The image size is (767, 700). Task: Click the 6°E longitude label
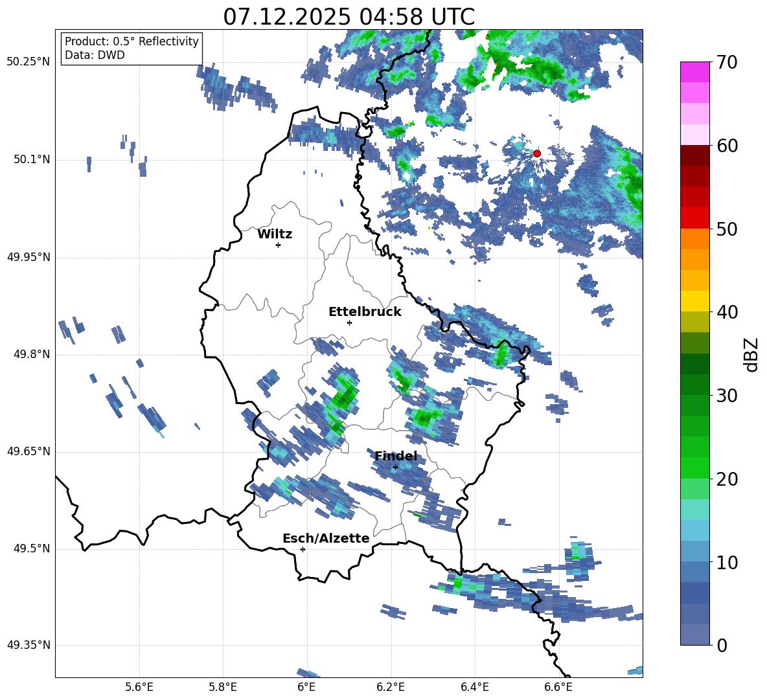[306, 687]
